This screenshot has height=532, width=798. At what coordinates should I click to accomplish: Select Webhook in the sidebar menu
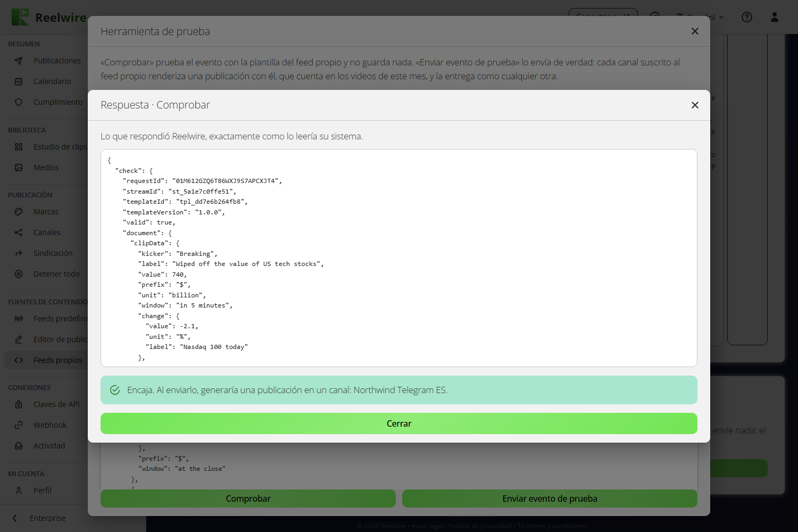(x=50, y=425)
